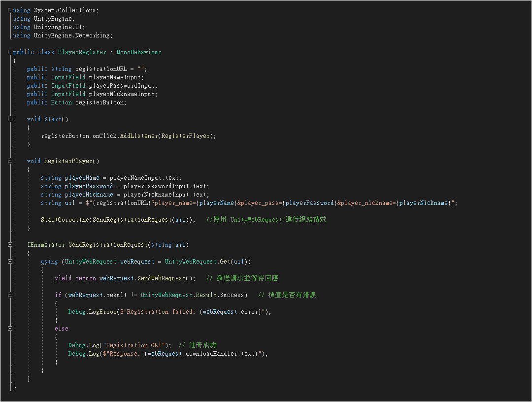The height and width of the screenshot is (402, 532).
Task: Click the MonoBehaviour base class name
Action: pyautogui.click(x=138, y=52)
